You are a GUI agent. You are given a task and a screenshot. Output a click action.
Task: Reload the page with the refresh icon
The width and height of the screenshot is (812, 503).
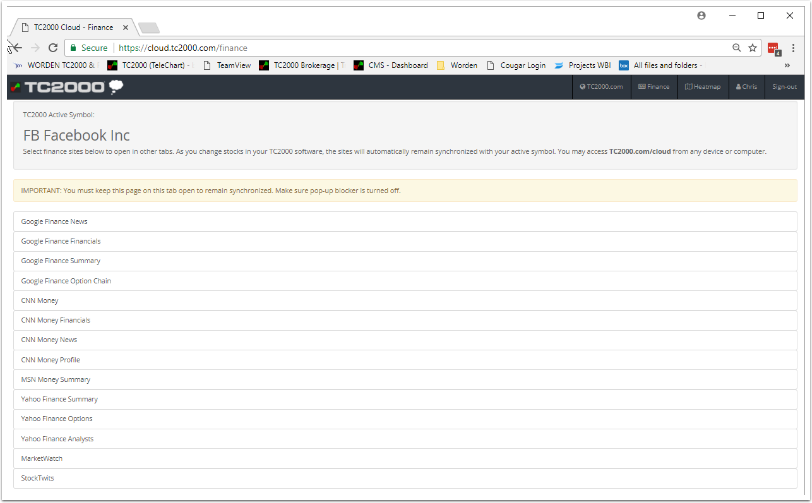[53, 48]
